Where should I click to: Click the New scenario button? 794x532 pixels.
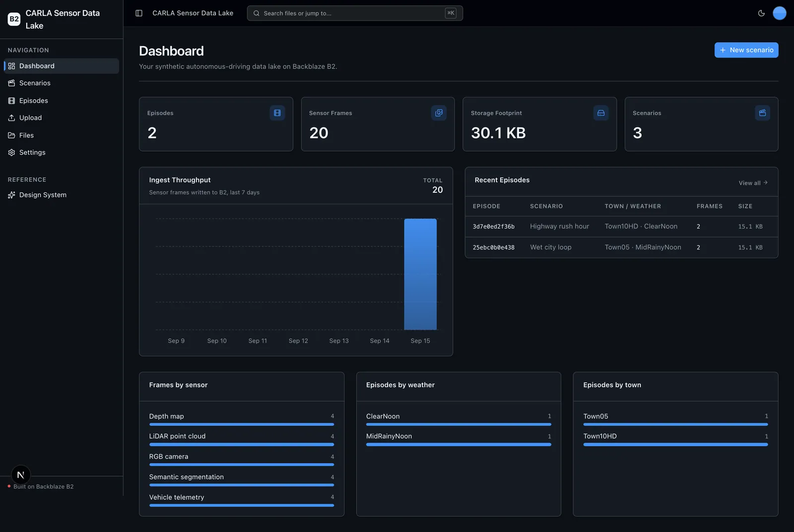coord(746,50)
